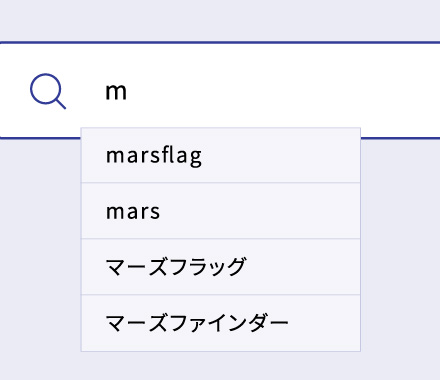Click the "mars" text in the suggestion list
The width and height of the screenshot is (440, 380).
pyautogui.click(x=133, y=212)
